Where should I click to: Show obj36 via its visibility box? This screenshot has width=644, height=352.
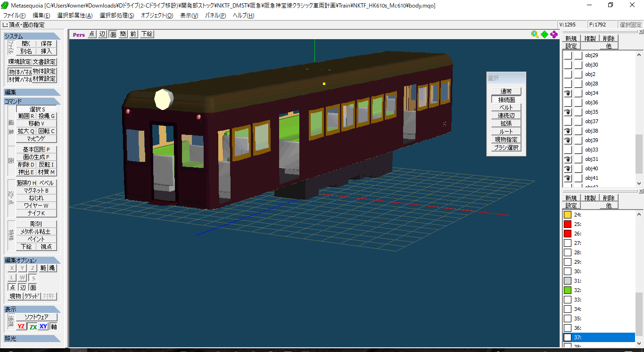pos(568,102)
